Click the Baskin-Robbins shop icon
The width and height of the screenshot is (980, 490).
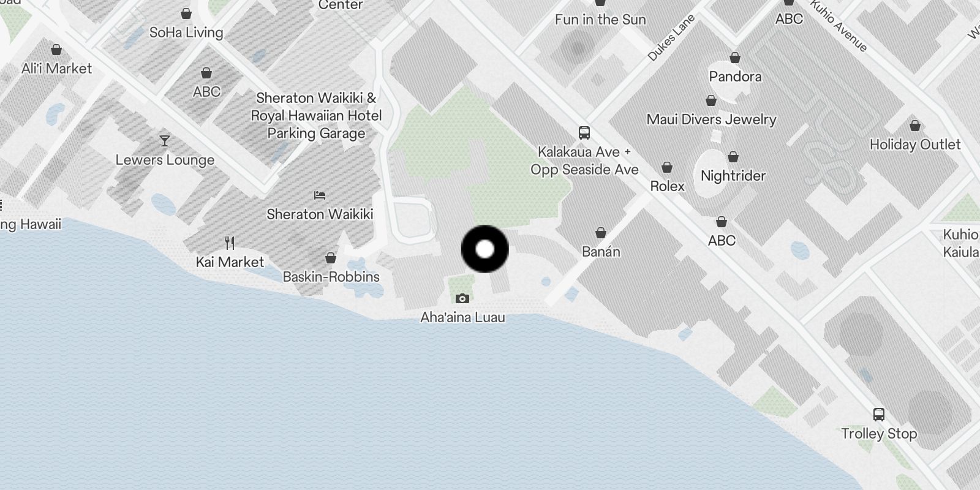pyautogui.click(x=331, y=258)
